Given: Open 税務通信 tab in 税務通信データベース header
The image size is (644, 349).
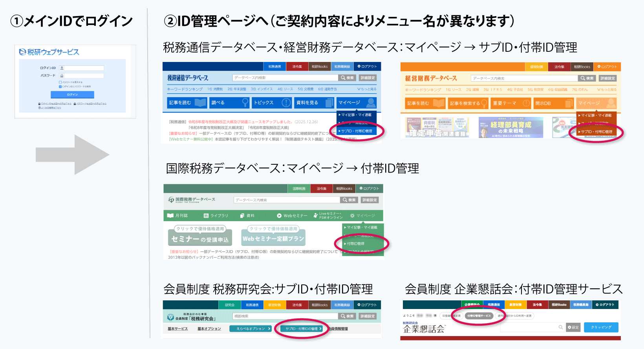Looking at the screenshot, I should click(274, 66).
